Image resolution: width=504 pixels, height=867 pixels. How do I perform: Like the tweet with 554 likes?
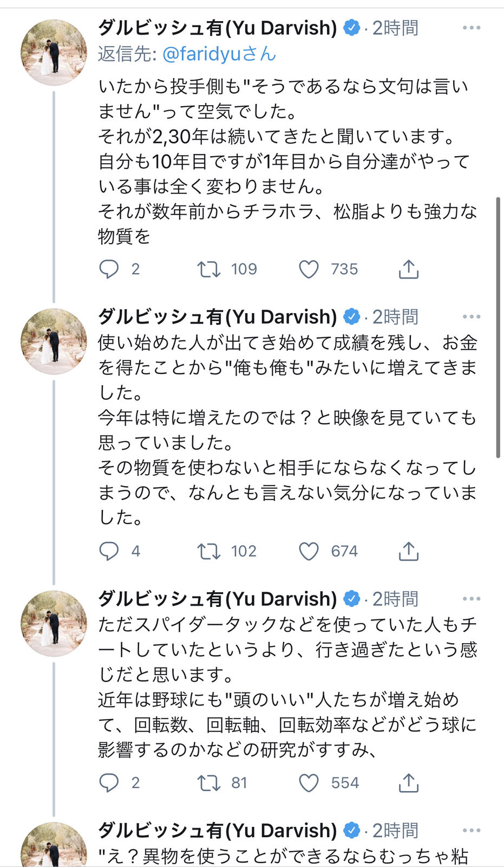(309, 782)
